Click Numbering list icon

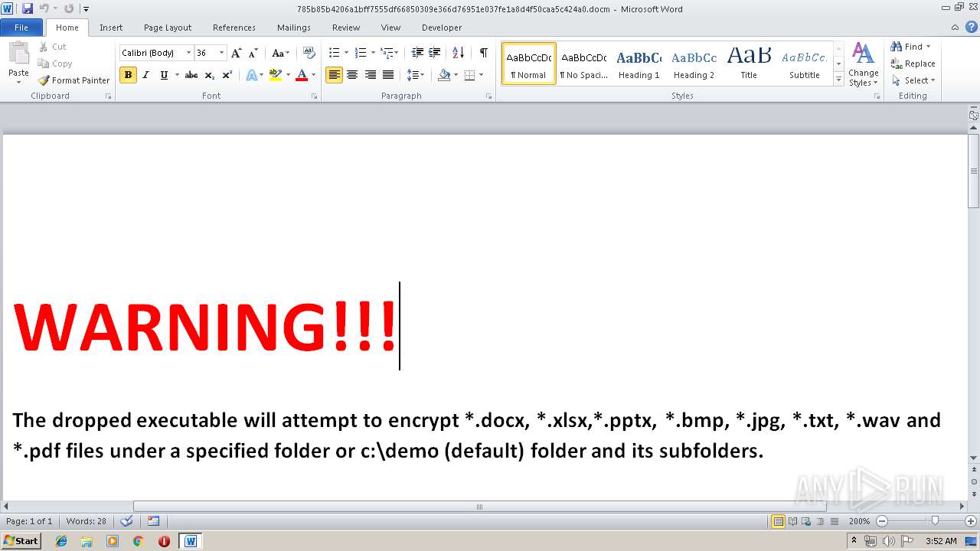click(361, 53)
